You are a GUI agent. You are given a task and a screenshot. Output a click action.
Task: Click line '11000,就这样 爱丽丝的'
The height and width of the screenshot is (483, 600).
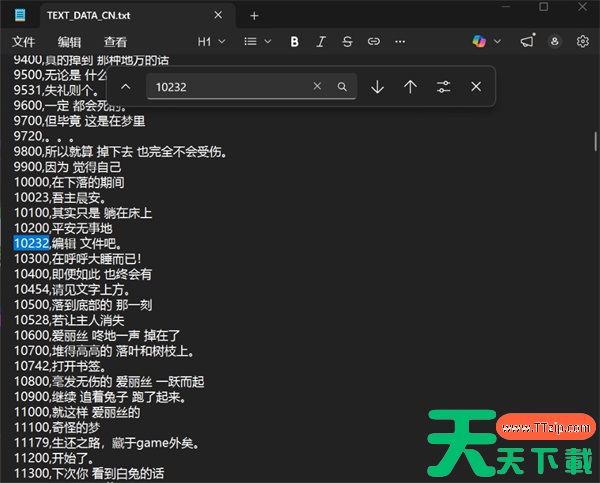(77, 412)
